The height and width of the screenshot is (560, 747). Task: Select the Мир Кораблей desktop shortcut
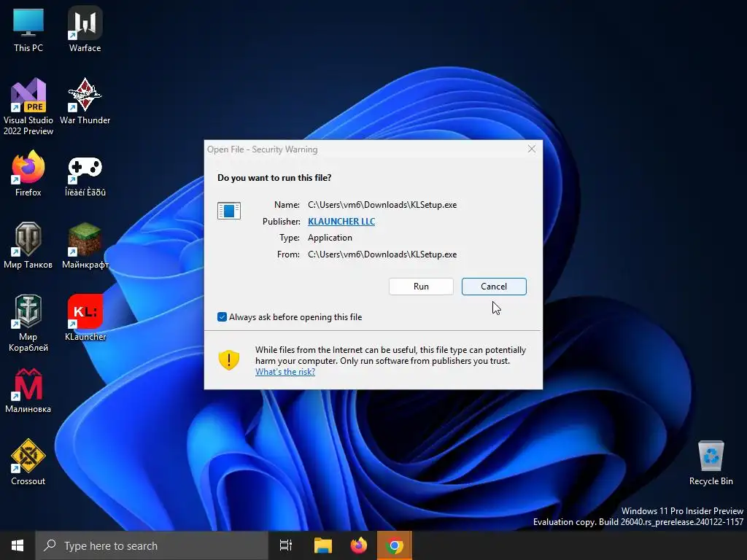click(28, 323)
